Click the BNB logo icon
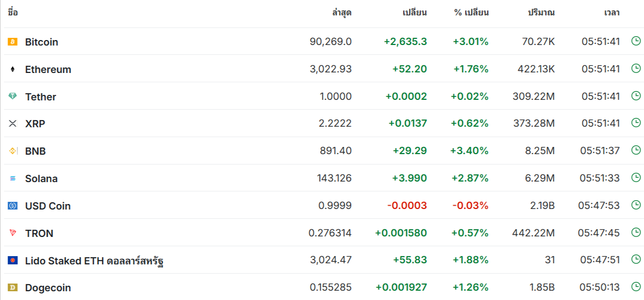 [x=13, y=151]
